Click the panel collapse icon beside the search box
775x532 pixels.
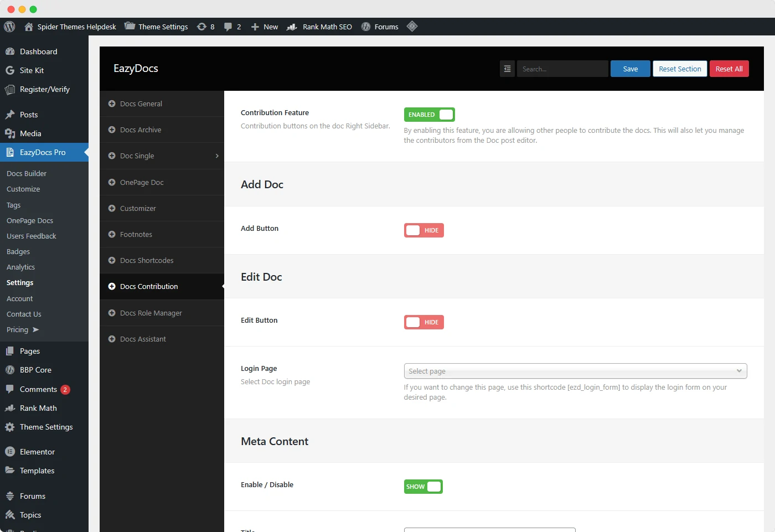[507, 69]
